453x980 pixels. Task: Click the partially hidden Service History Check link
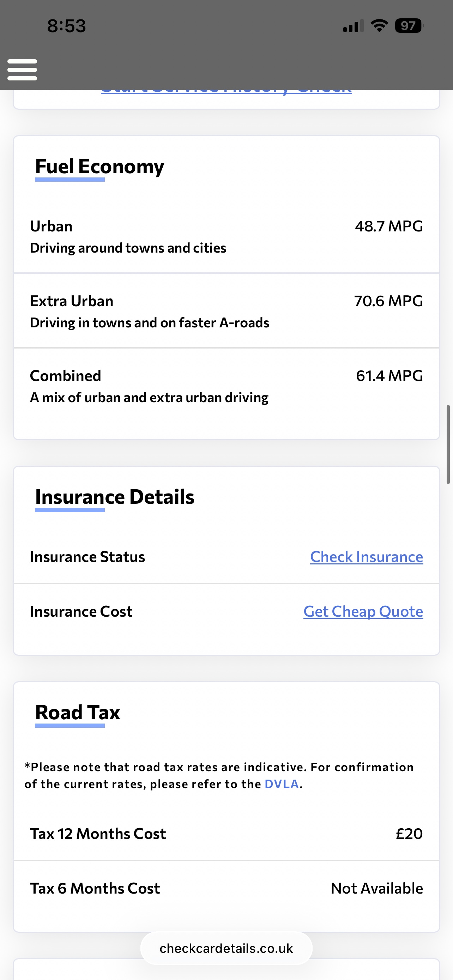coord(226,92)
